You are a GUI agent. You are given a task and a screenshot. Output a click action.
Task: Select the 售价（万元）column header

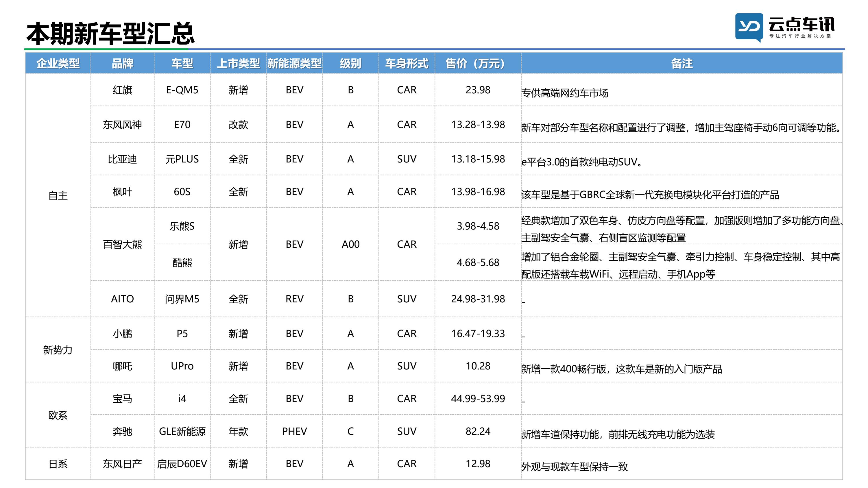tap(478, 63)
